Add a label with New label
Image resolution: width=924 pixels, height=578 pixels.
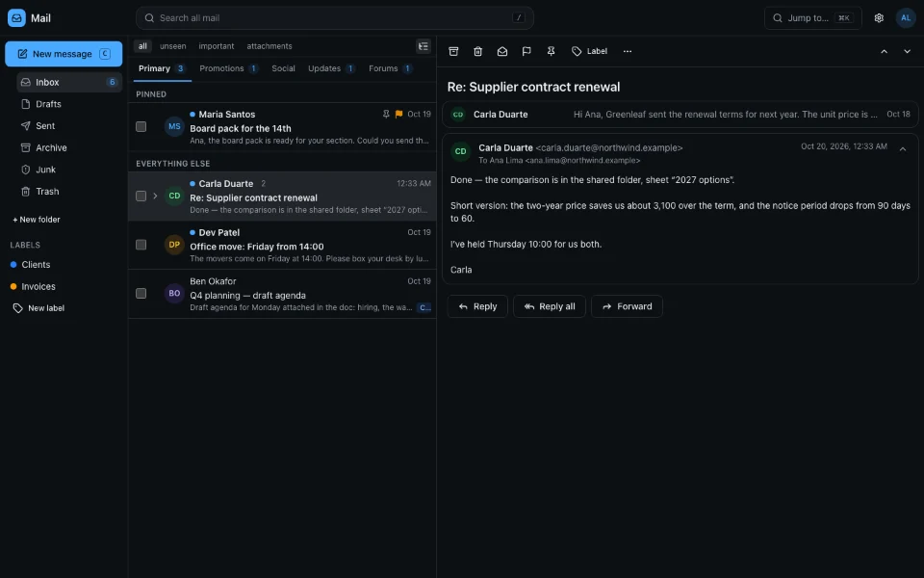(x=38, y=308)
